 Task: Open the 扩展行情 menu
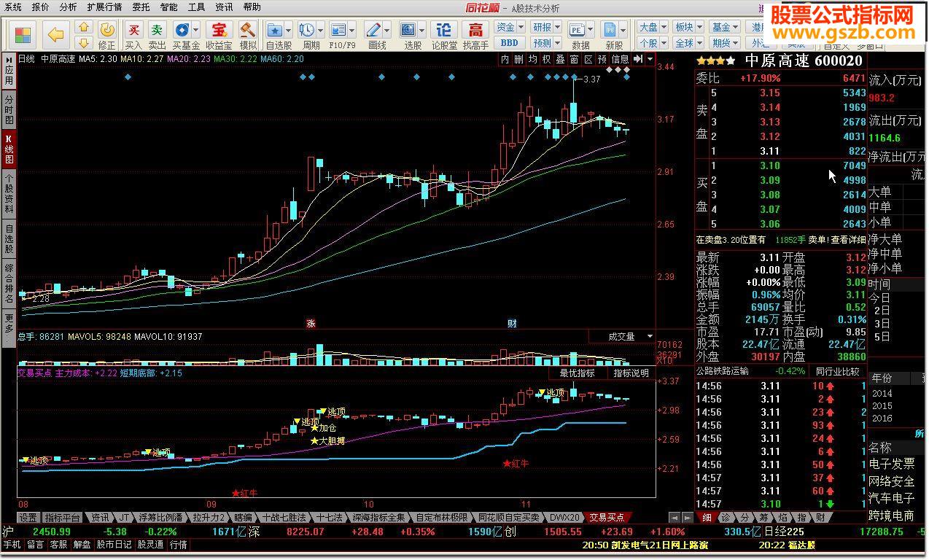click(x=104, y=7)
